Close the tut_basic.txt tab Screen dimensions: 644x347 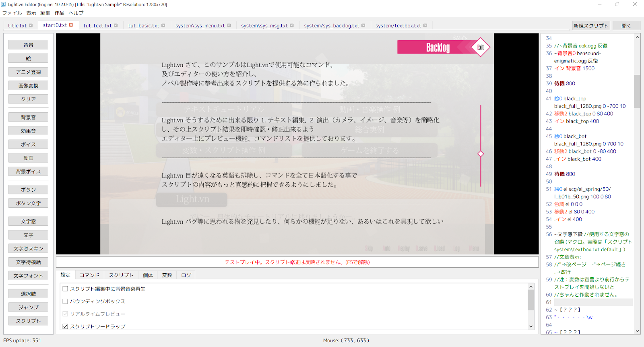(x=163, y=25)
